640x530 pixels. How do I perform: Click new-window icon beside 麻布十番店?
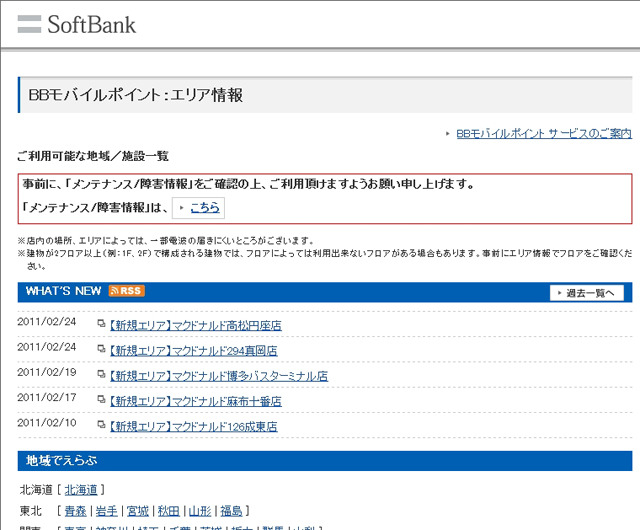[x=101, y=399]
